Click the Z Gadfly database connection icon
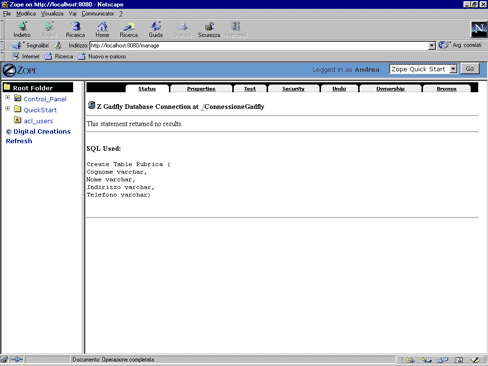The width and height of the screenshot is (488, 366). point(91,105)
